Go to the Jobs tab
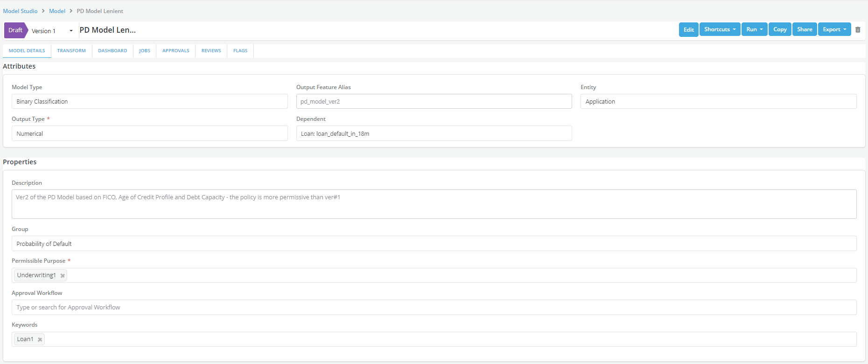The width and height of the screenshot is (868, 364). click(x=145, y=51)
